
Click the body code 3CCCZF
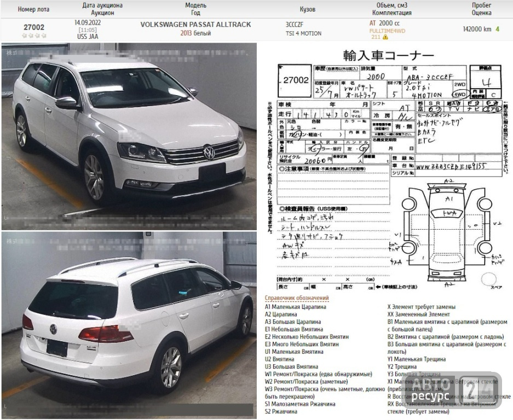pyautogui.click(x=295, y=25)
